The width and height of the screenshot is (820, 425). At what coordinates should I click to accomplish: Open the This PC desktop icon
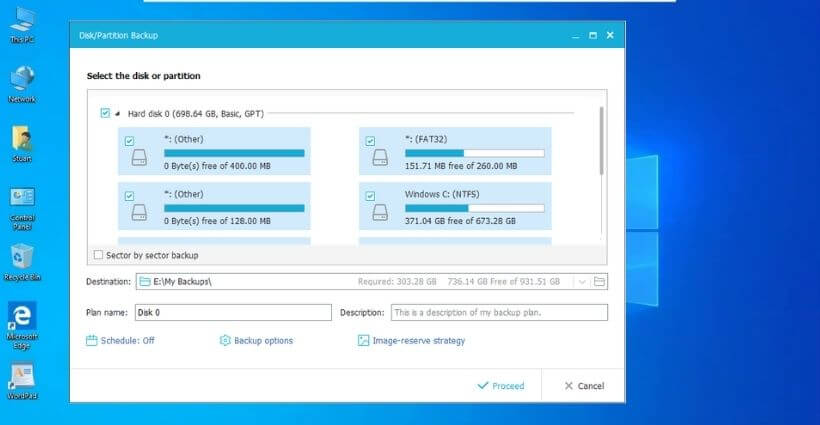[22, 20]
